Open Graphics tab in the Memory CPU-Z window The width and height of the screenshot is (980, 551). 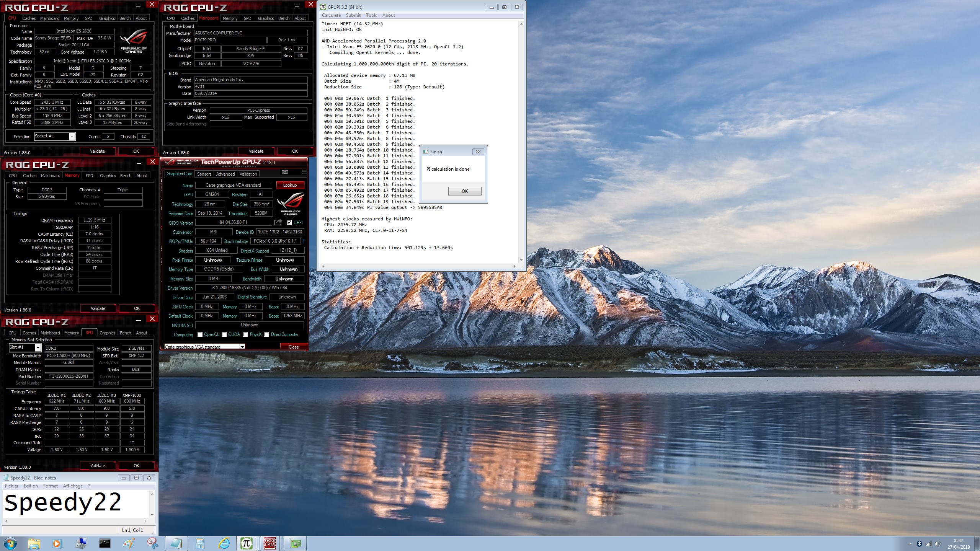point(108,176)
